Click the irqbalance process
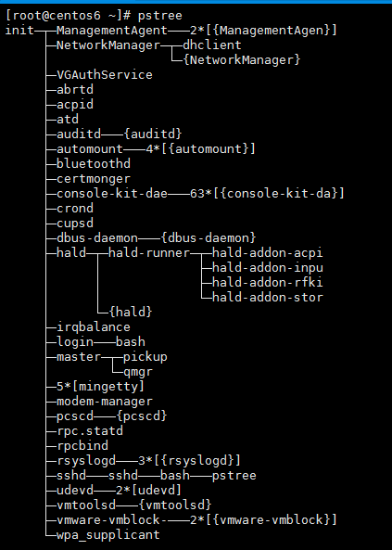392x550 pixels. 94,327
